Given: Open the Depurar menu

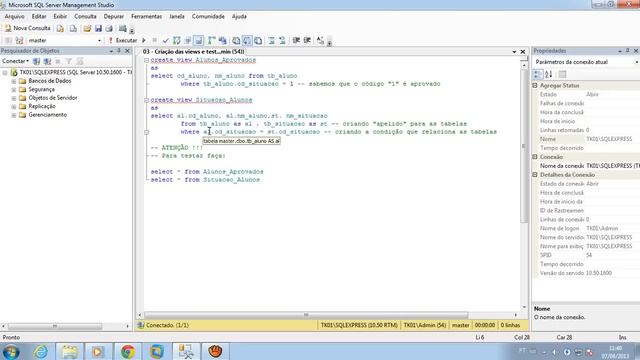Looking at the screenshot, I should [x=113, y=16].
